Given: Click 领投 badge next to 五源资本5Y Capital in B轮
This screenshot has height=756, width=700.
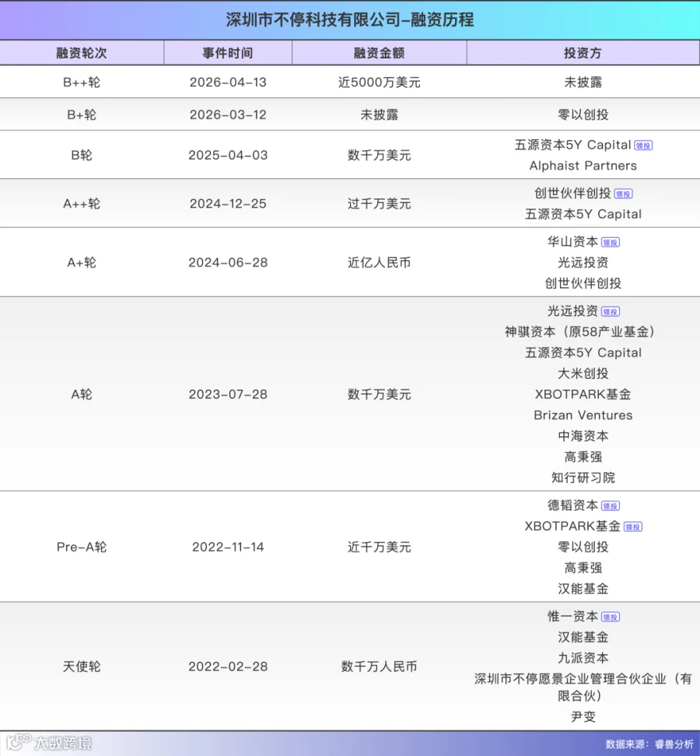Looking at the screenshot, I should pyautogui.click(x=643, y=145).
